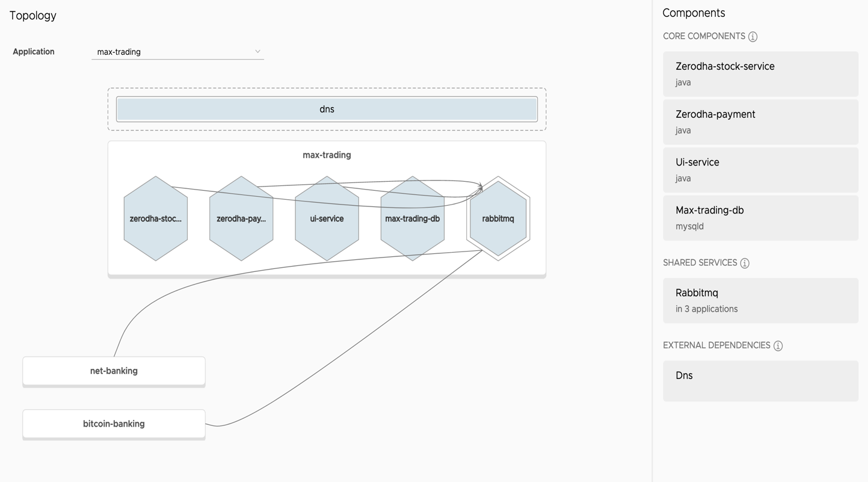Select the rabbitmq shared service hexagon
The image size is (868, 482).
(498, 218)
